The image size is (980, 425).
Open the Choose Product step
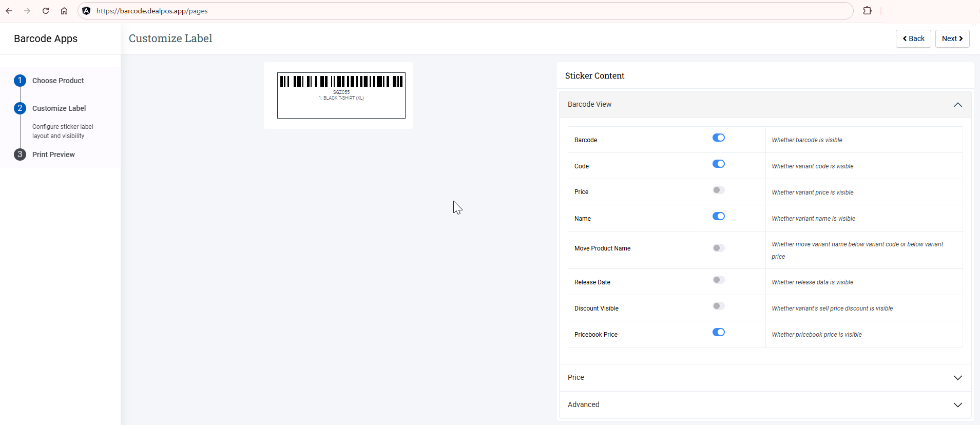(x=58, y=81)
